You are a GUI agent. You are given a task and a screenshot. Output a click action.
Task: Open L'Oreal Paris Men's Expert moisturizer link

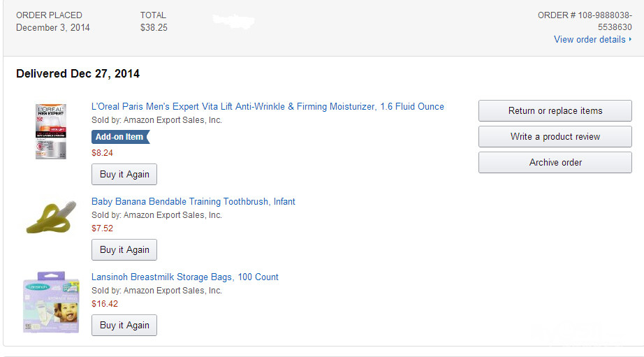(268, 107)
